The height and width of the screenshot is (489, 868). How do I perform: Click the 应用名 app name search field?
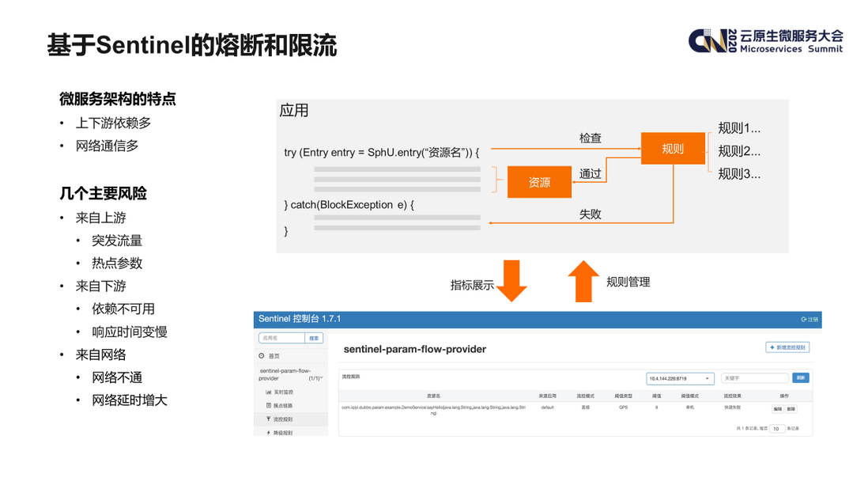tap(281, 338)
